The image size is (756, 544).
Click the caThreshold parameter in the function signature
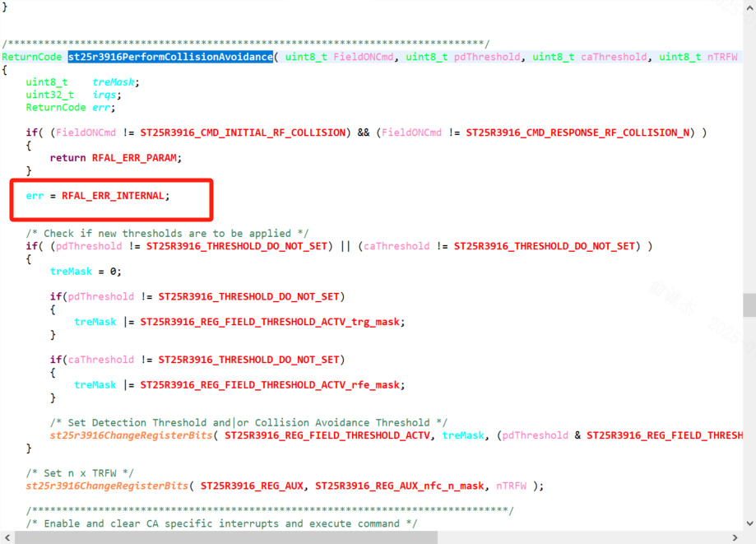[614, 57]
